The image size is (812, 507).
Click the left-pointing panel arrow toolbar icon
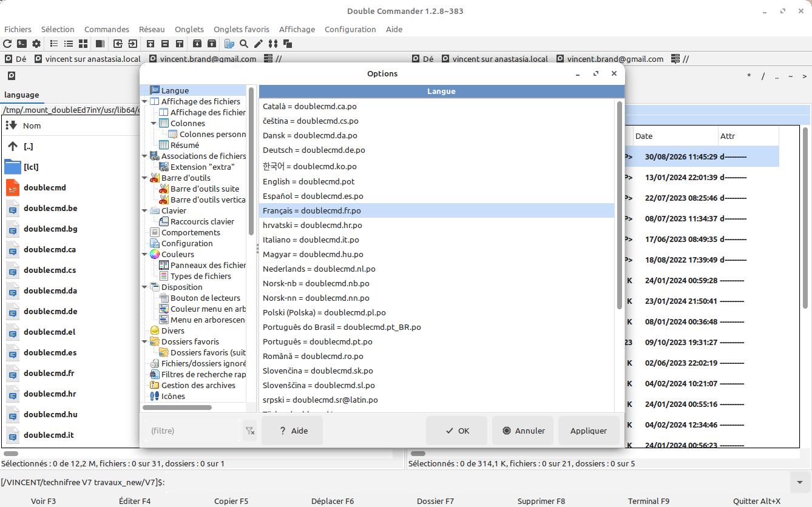coord(118,44)
